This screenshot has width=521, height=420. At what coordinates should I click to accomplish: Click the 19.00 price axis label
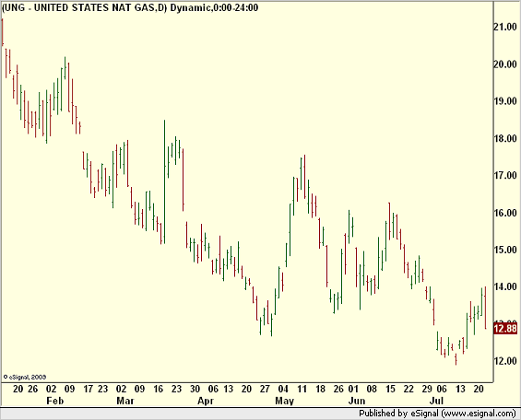pos(505,101)
